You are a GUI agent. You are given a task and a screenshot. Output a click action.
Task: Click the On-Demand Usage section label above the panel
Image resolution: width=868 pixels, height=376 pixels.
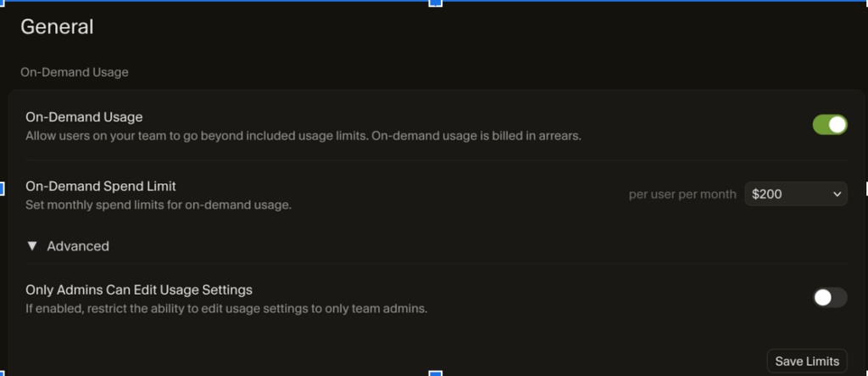75,72
